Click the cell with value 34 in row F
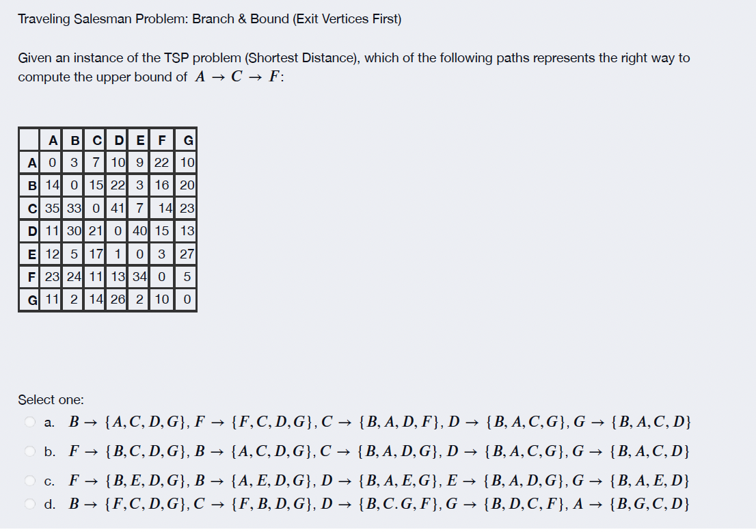The image size is (756, 532). coord(139,276)
